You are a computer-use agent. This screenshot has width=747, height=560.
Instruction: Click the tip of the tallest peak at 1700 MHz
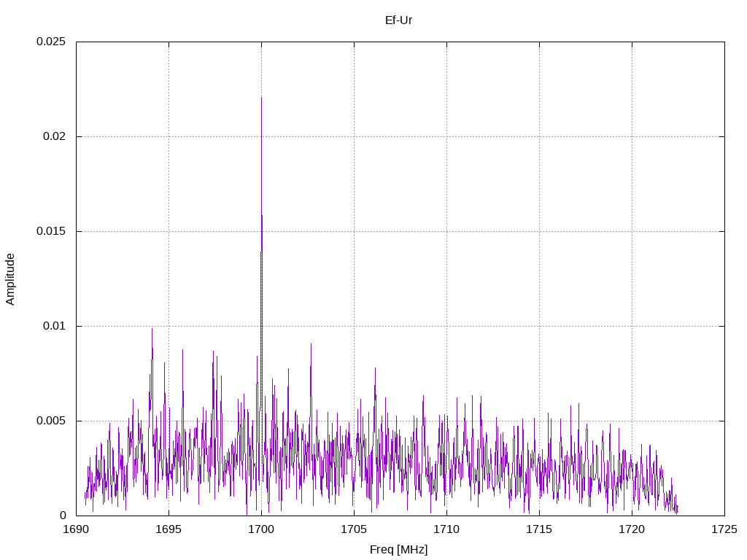[x=261, y=98]
